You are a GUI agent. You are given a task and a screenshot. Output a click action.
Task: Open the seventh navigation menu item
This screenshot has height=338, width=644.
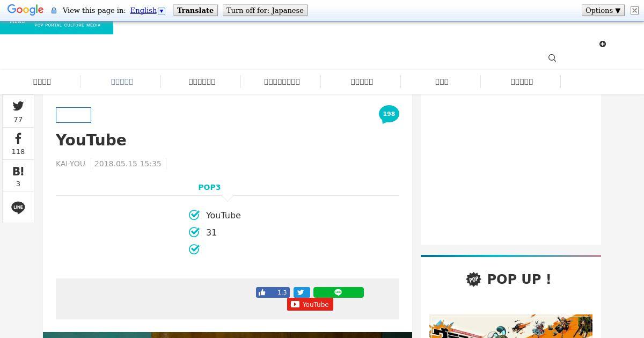tap(522, 82)
